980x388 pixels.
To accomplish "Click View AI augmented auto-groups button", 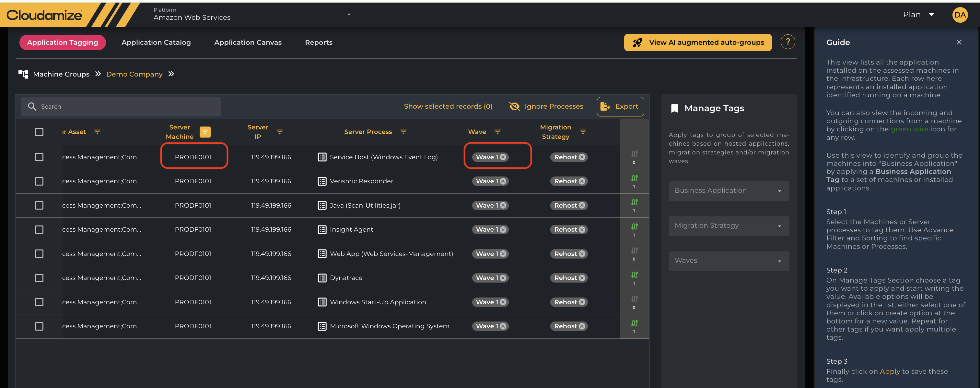I will click(x=697, y=42).
